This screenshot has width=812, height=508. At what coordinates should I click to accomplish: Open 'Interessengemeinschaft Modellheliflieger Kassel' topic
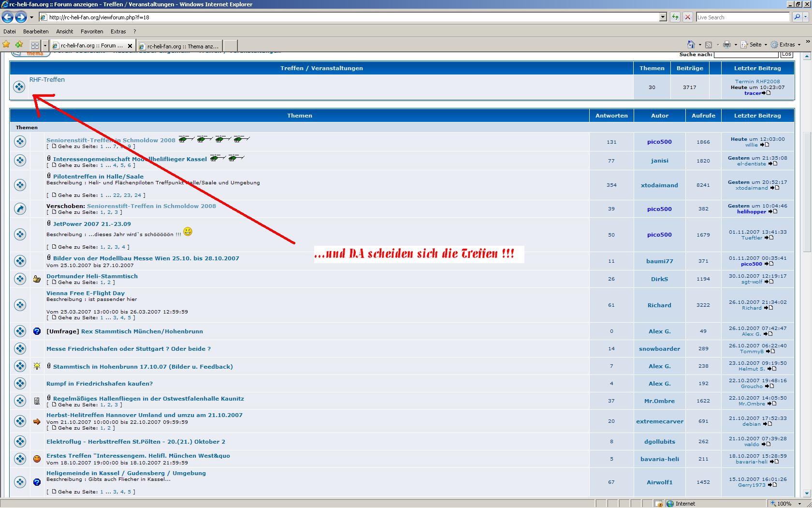130,159
